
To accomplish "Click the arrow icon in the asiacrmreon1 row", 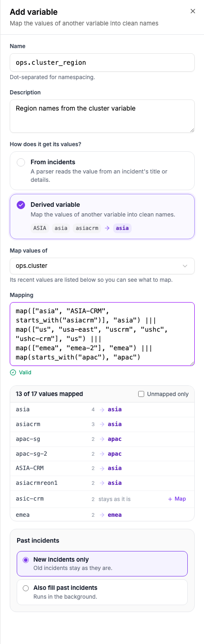I will [x=102, y=483].
